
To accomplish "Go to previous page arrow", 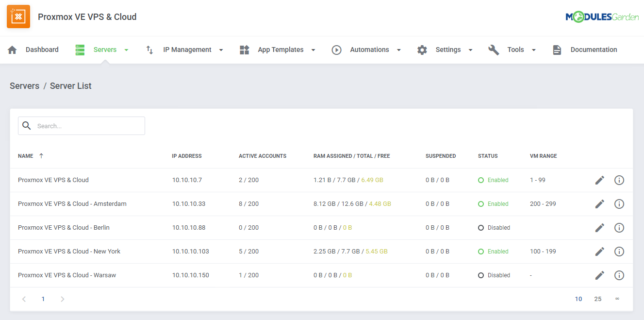I will (x=24, y=299).
